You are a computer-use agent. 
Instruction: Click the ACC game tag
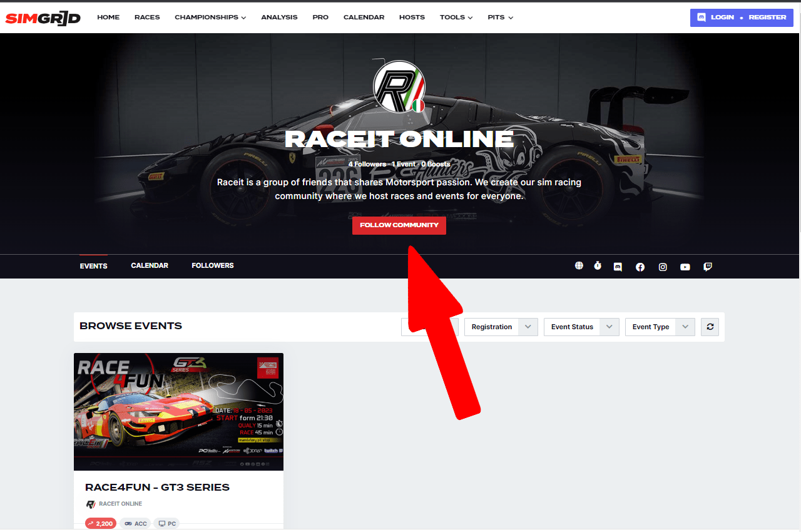pos(135,524)
